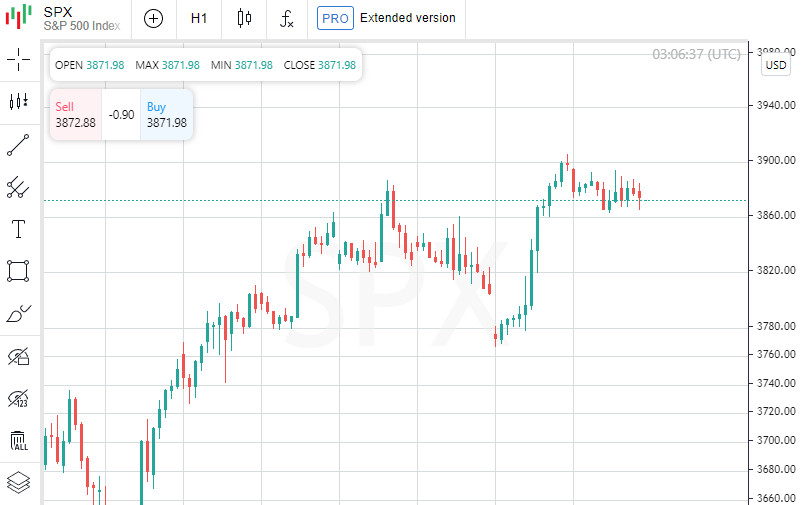Click the PRO badge button
Image resolution: width=805 pixels, height=505 pixels.
tap(335, 18)
